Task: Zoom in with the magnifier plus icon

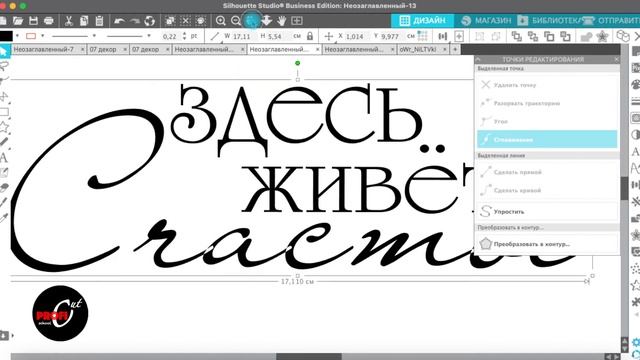Action: coord(221,21)
